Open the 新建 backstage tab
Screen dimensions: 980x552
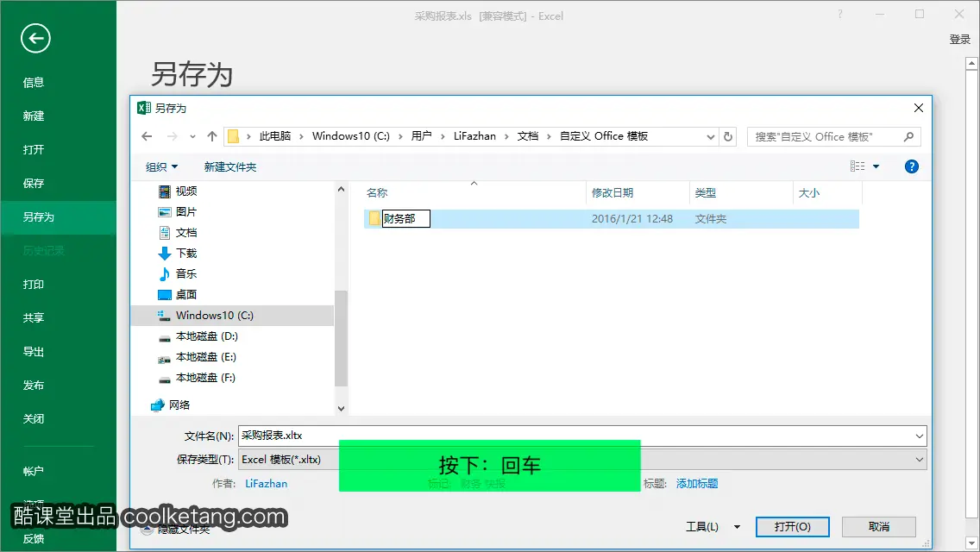coord(34,116)
